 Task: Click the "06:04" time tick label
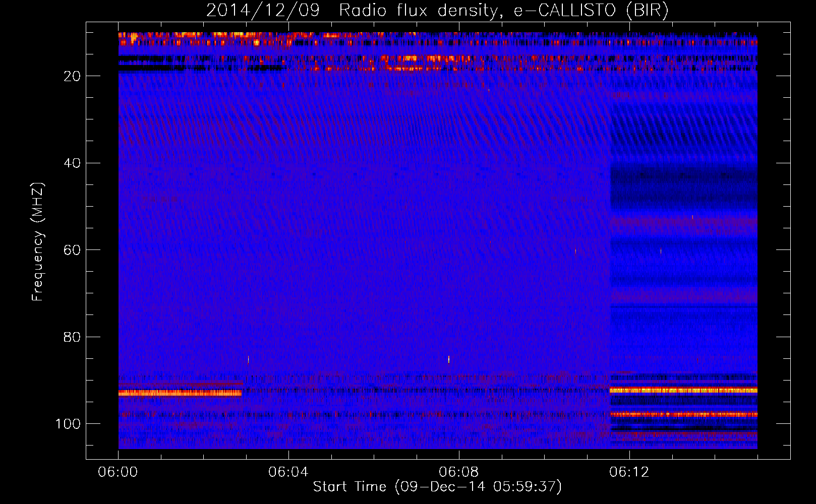[288, 472]
